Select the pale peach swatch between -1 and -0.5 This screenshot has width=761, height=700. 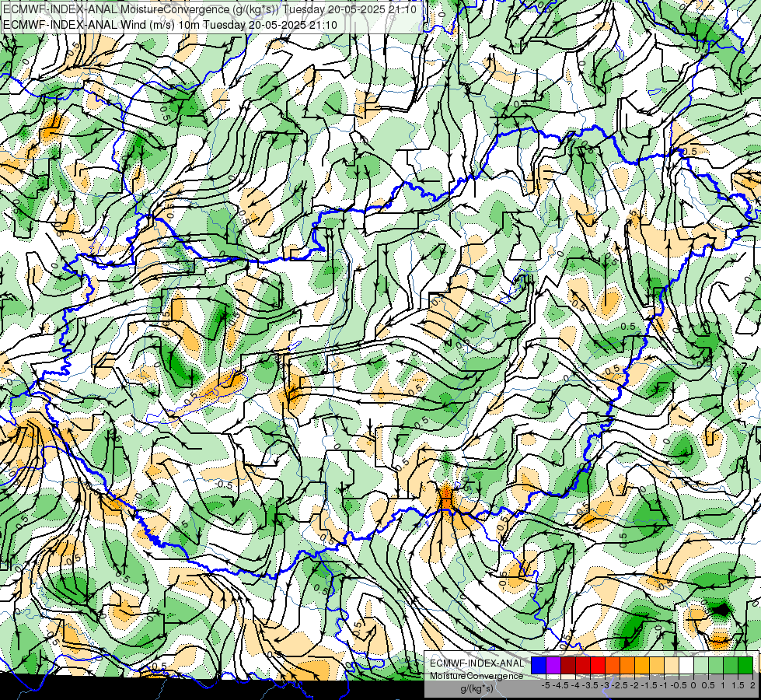[x=672, y=665]
